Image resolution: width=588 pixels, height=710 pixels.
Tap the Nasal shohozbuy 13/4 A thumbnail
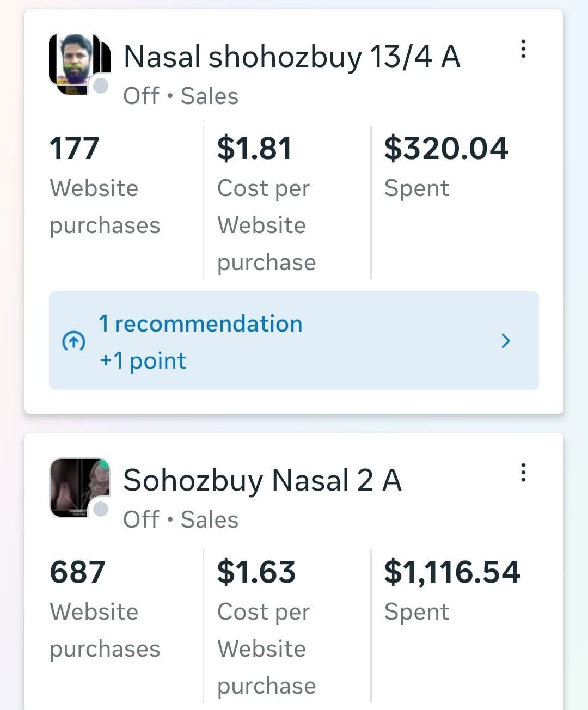point(77,63)
